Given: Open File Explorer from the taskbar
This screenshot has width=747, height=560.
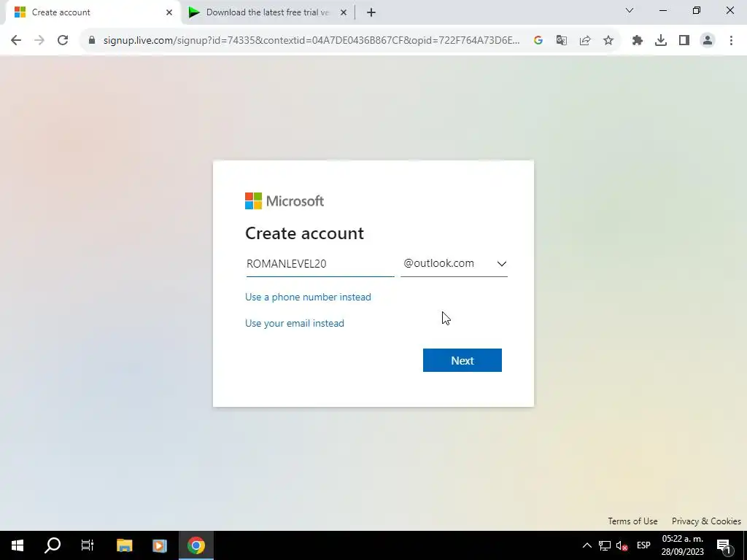Looking at the screenshot, I should pos(124,545).
